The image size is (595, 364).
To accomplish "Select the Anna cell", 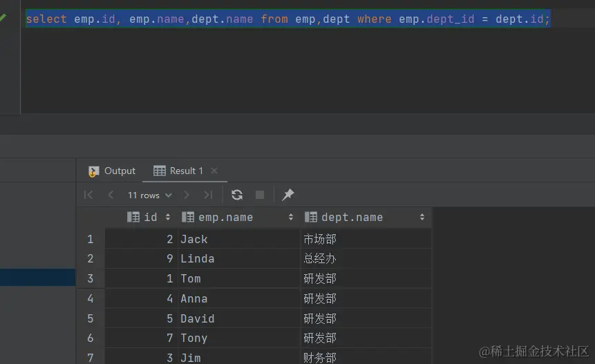I will coord(239,298).
